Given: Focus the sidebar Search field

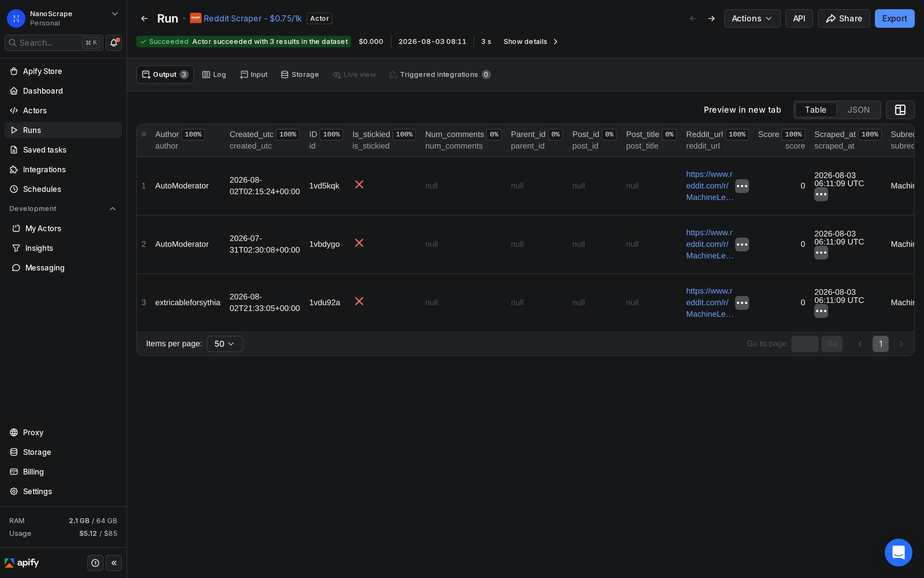Looking at the screenshot, I should point(54,43).
